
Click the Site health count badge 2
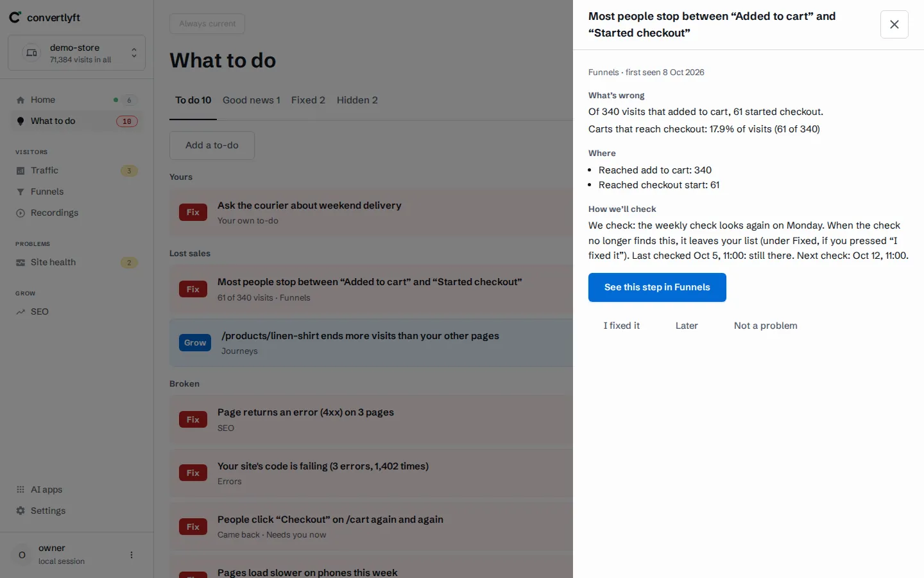click(x=129, y=263)
